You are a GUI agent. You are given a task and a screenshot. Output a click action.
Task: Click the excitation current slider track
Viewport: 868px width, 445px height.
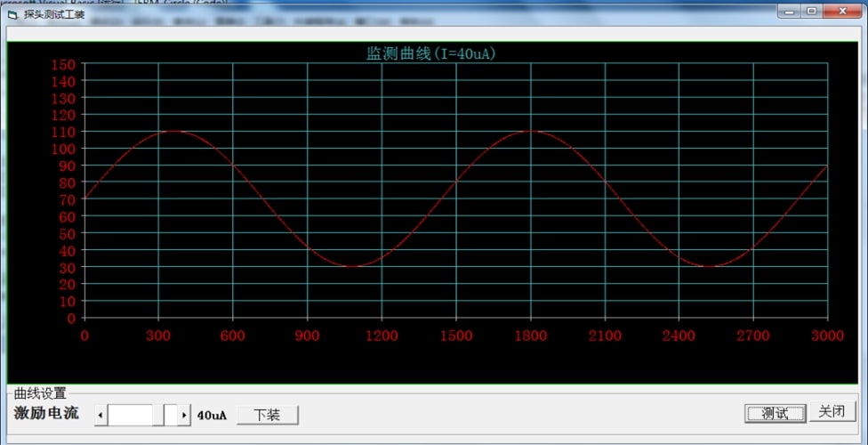[143, 415]
